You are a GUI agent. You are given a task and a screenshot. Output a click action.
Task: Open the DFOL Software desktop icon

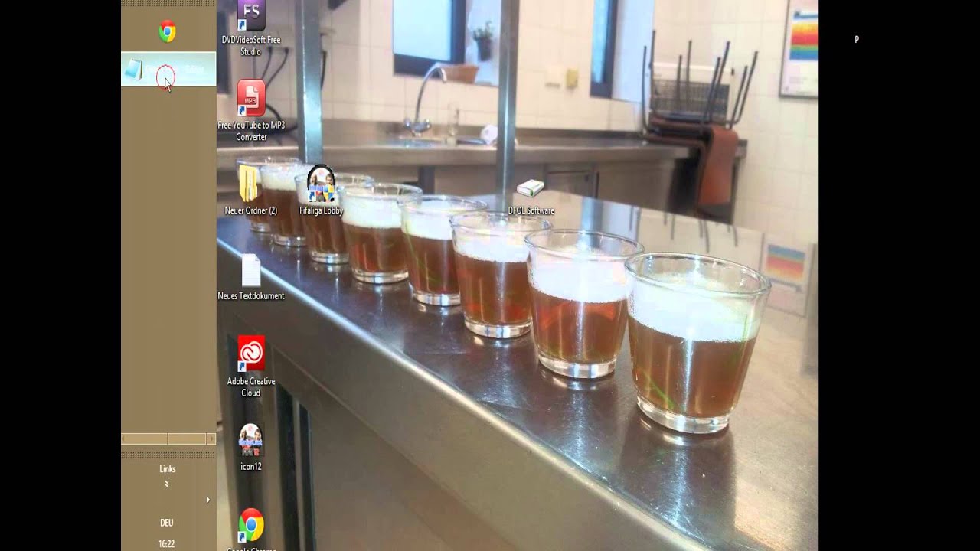click(531, 197)
